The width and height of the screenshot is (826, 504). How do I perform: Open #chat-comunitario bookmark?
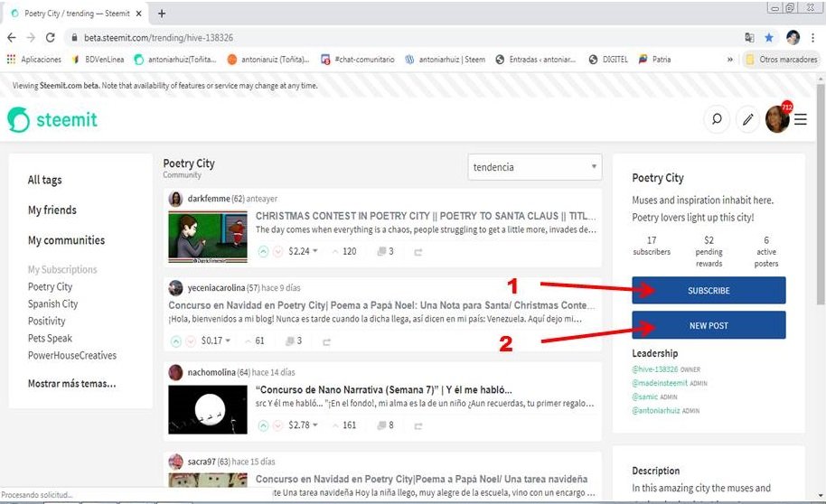coord(358,60)
